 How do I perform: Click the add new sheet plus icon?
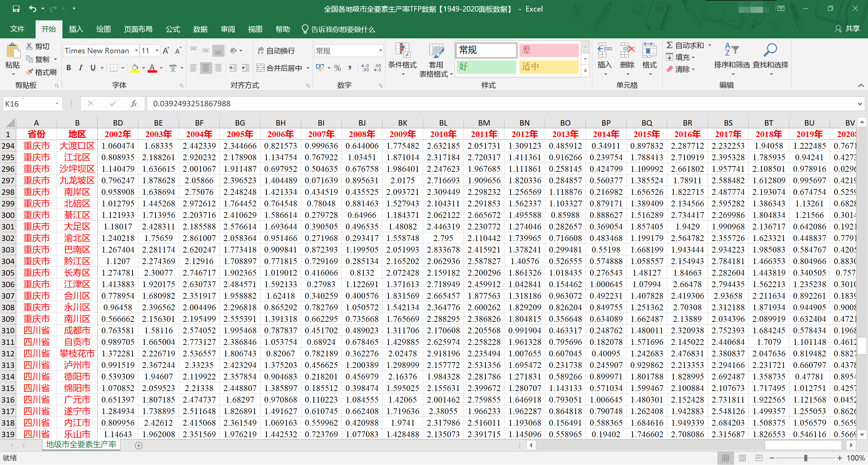(x=138, y=446)
